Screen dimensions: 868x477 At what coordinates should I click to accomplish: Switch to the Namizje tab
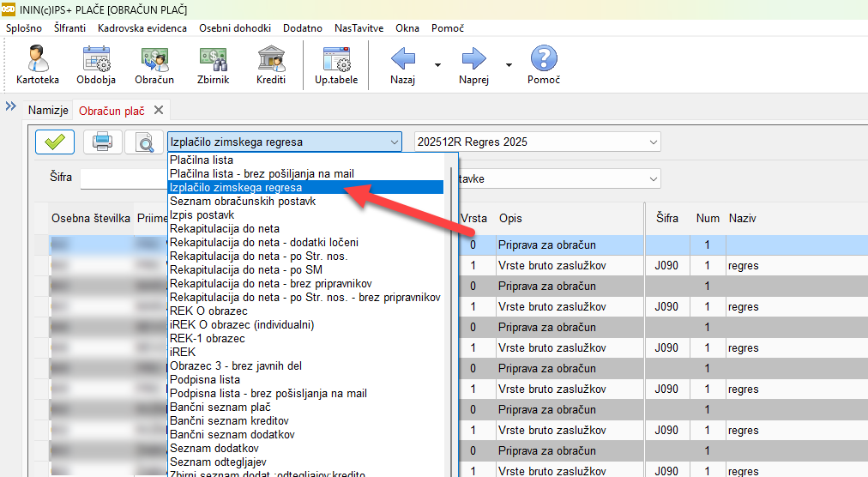[47, 111]
